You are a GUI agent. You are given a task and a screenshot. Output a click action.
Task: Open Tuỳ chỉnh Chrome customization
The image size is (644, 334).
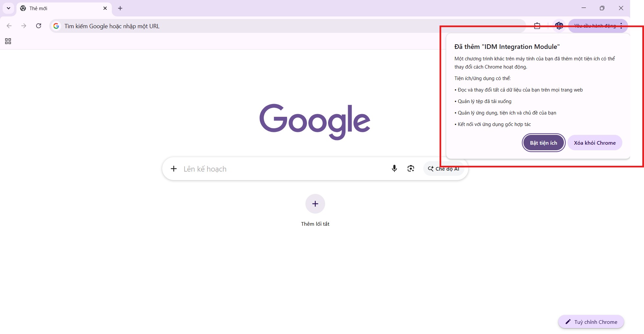pyautogui.click(x=590, y=322)
